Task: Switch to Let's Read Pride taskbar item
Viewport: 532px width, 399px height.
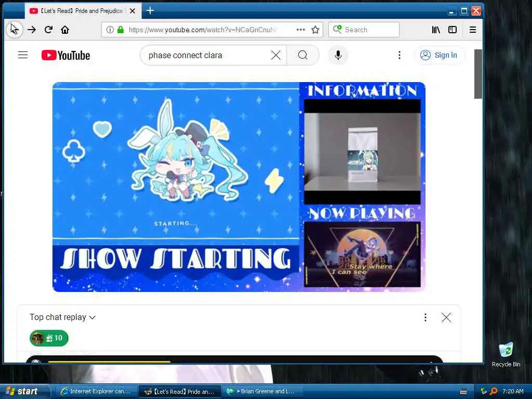Action: tap(179, 391)
